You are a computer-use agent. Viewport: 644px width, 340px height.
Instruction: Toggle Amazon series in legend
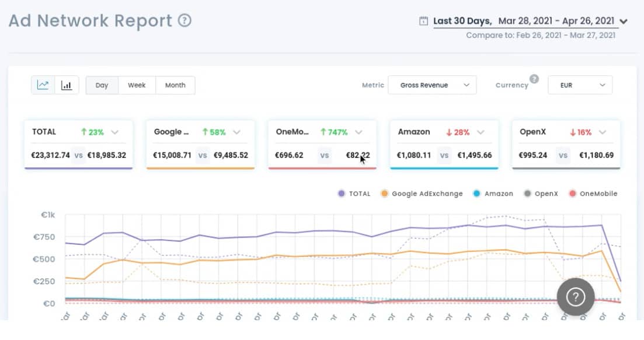(493, 194)
